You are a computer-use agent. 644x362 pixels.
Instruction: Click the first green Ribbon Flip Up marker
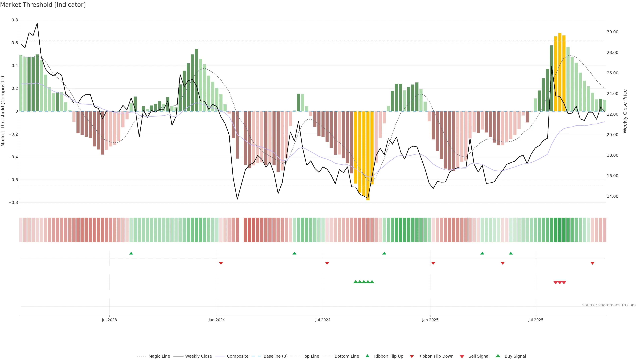pos(131,253)
